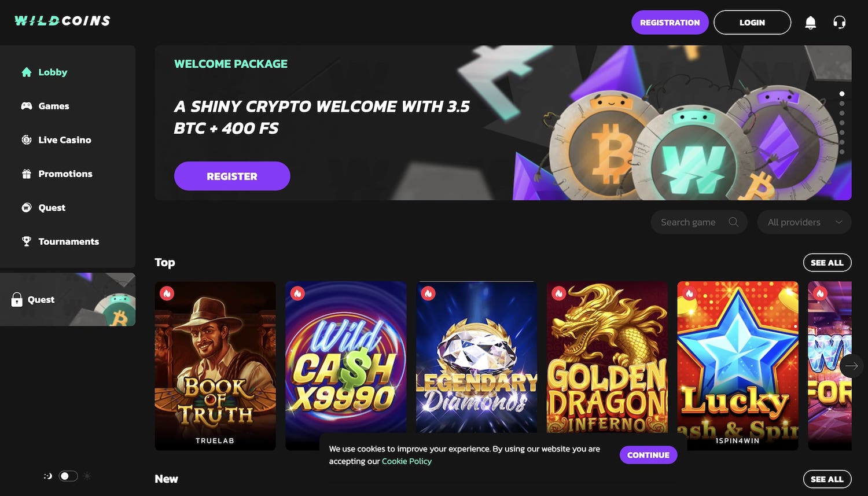
Task: Open the Book of Truth game thumbnail
Action: (215, 365)
